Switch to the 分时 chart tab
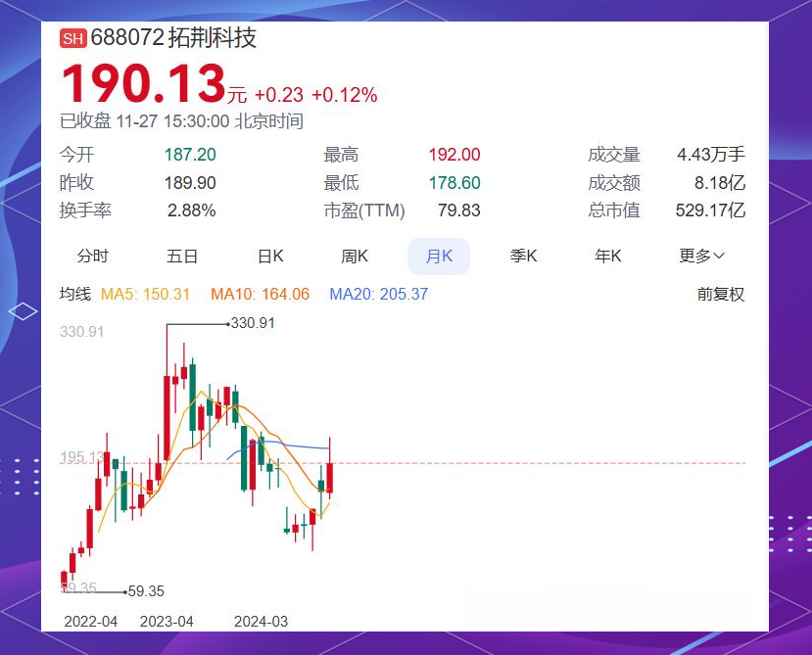The image size is (812, 655). pyautogui.click(x=93, y=256)
